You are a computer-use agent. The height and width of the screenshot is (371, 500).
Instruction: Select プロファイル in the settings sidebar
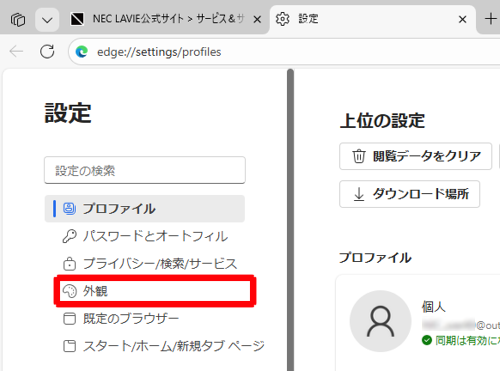point(145,209)
